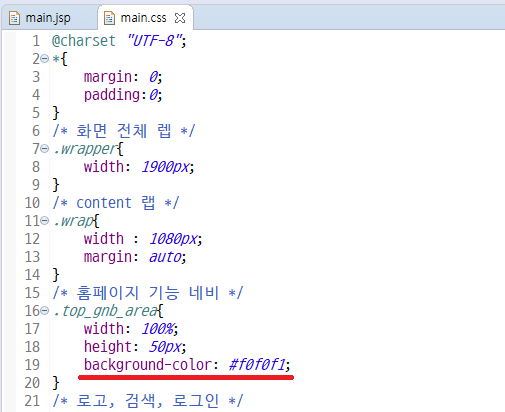Select the main.css editor tab

pyautogui.click(x=144, y=18)
